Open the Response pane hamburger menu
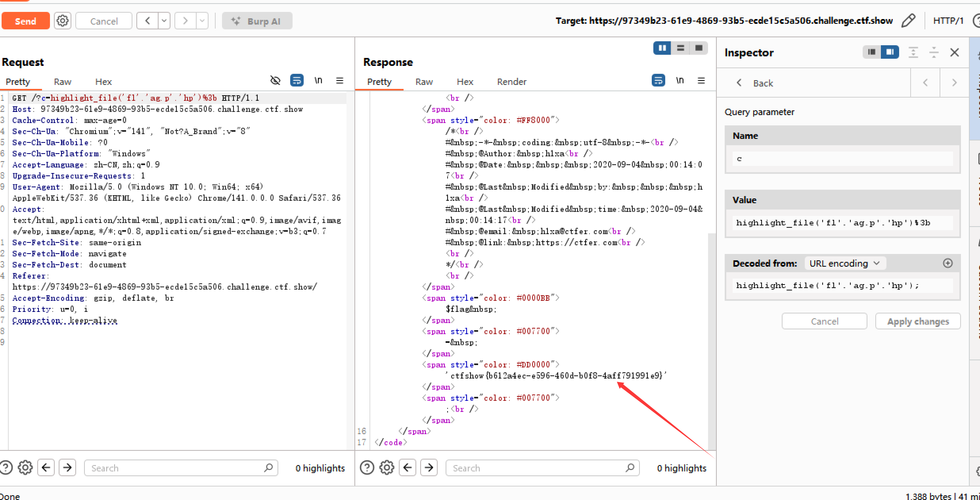The image size is (980, 500). 701,81
